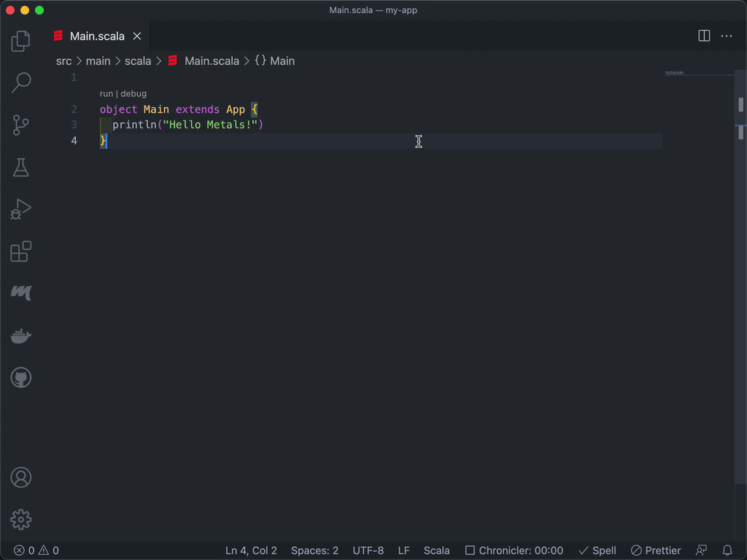Click the Main object symbol breadcrumb
This screenshot has width=747, height=560.
tap(275, 61)
